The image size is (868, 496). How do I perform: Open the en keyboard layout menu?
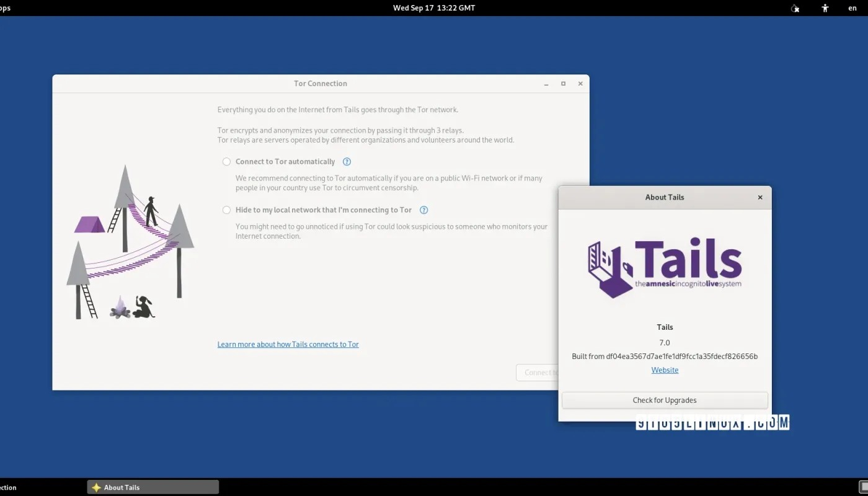[x=852, y=8]
